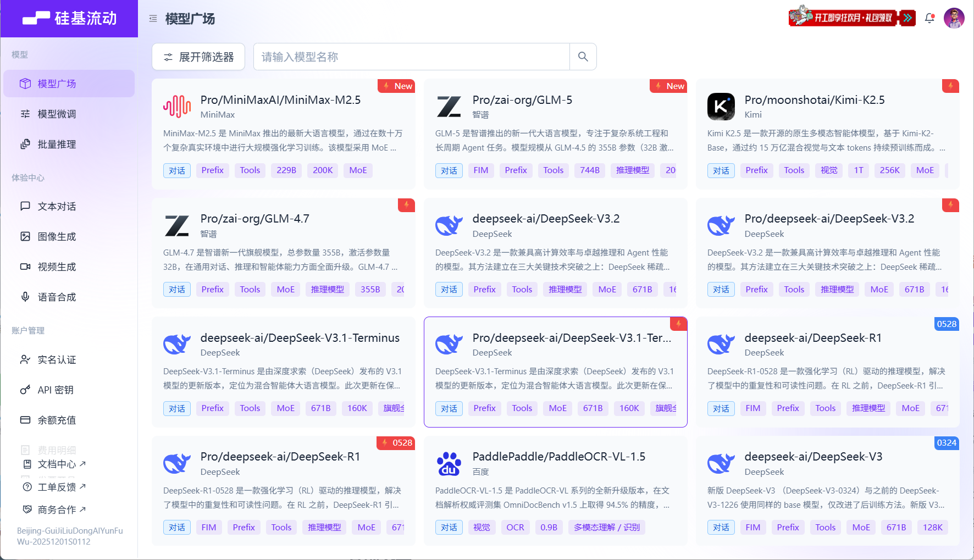Open PaddlePaddle/PaddleOCR-VL-1.5 model title
The height and width of the screenshot is (560, 974).
click(559, 457)
